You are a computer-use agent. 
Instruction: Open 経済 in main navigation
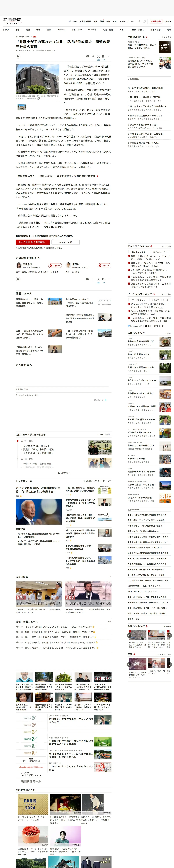[x=28, y=30]
